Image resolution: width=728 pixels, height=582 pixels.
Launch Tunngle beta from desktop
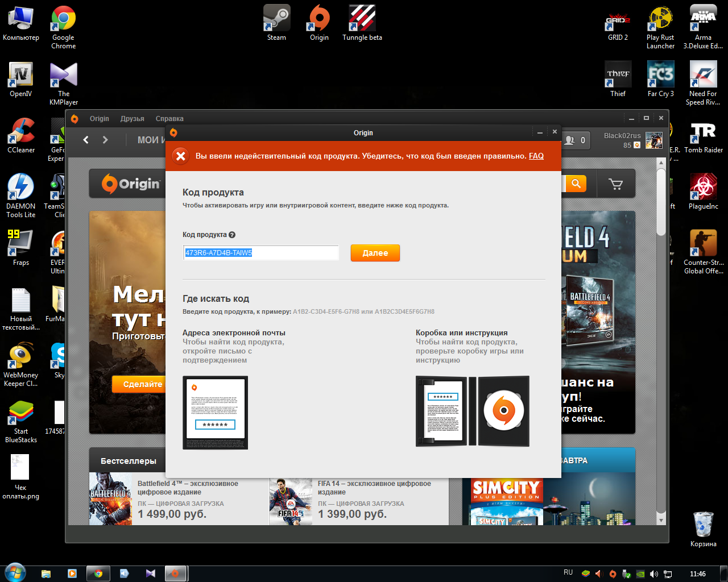(x=362, y=23)
